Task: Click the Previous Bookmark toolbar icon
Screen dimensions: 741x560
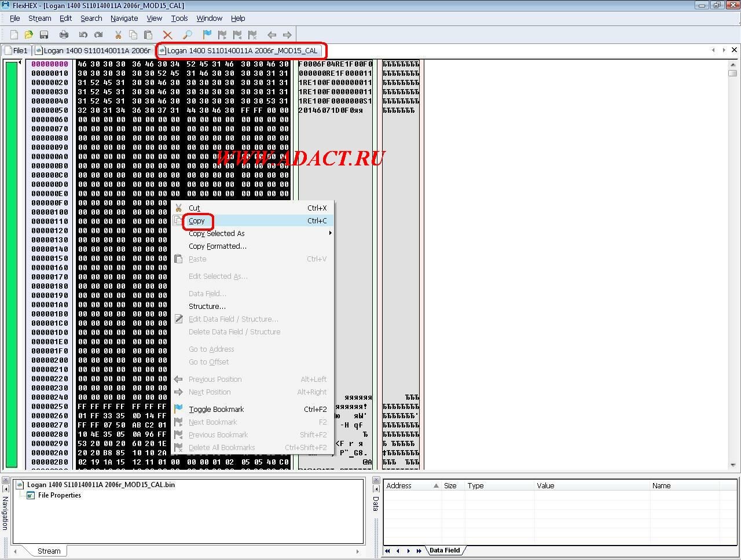Action: (x=237, y=35)
